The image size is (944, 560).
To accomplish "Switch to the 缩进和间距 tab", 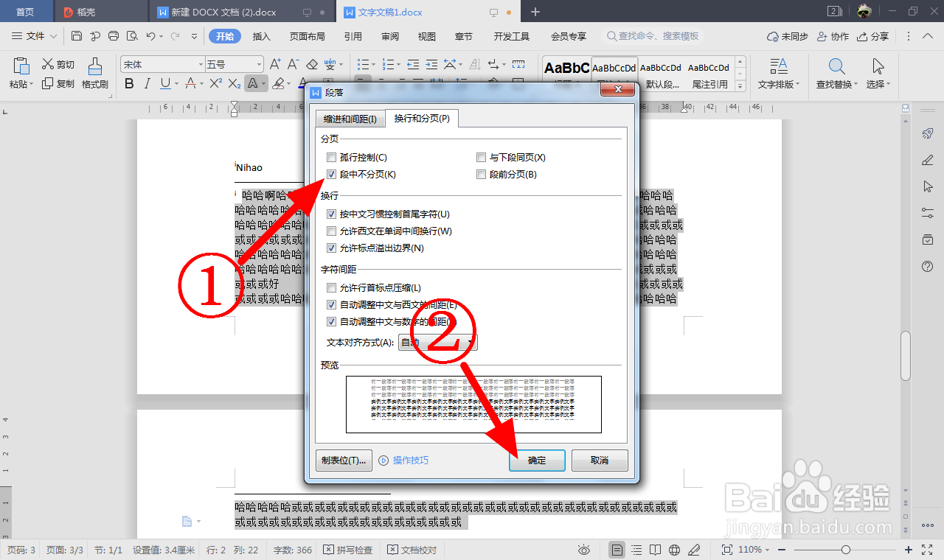I will (x=350, y=118).
